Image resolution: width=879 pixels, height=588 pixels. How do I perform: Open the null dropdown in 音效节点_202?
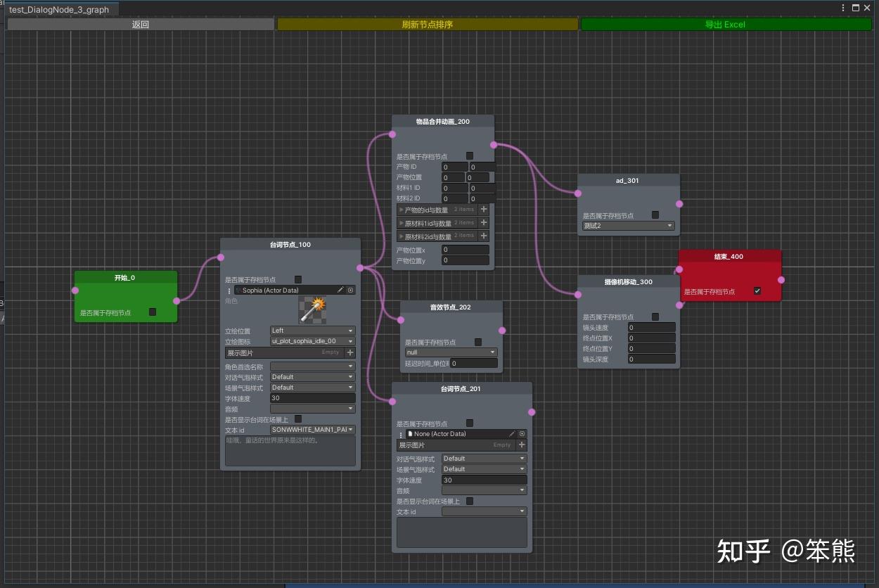(451, 352)
